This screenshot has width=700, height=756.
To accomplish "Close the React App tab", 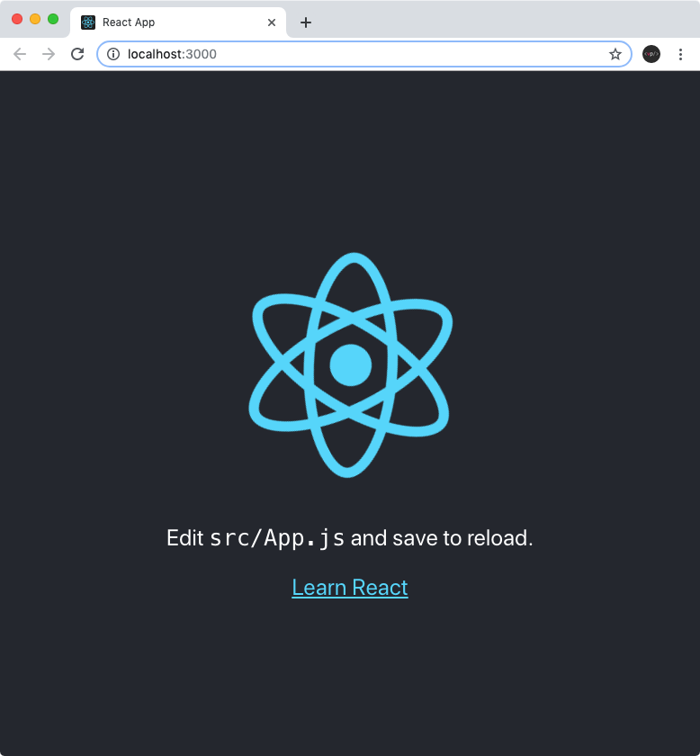I will [272, 22].
